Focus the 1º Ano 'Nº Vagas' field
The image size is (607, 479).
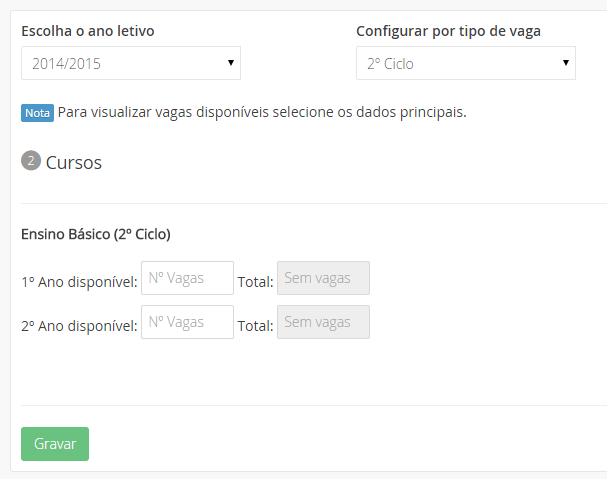click(187, 279)
